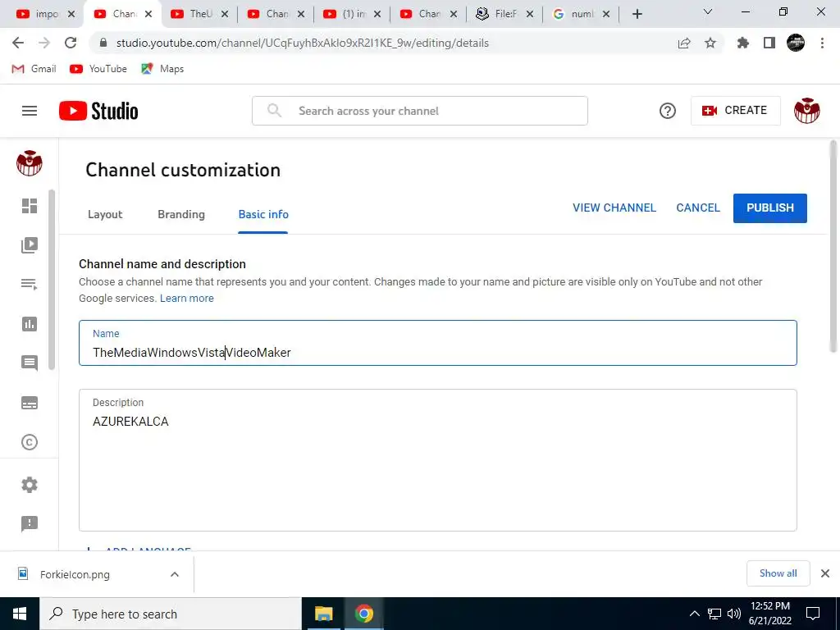
Task: Open File Explorer from the taskbar
Action: click(x=323, y=614)
